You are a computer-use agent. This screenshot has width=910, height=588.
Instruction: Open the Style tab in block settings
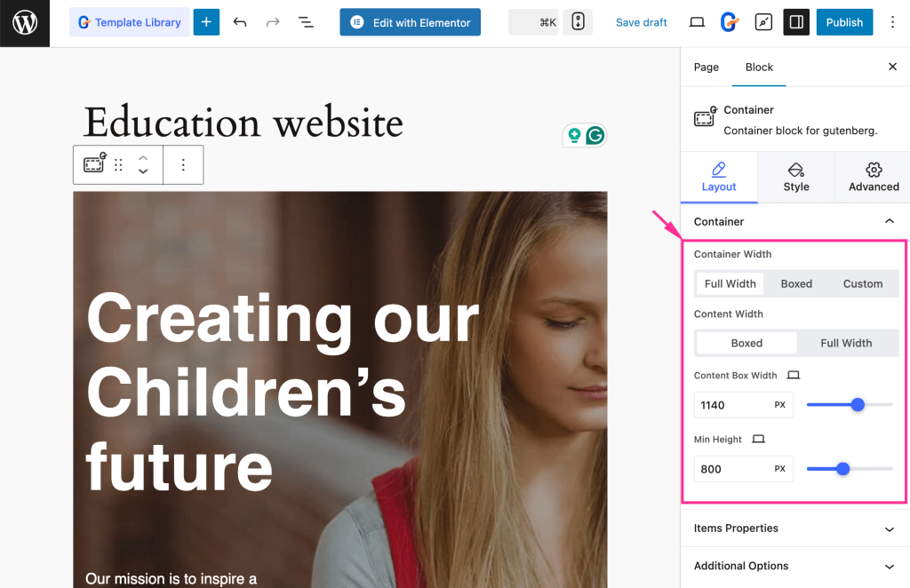pos(795,177)
